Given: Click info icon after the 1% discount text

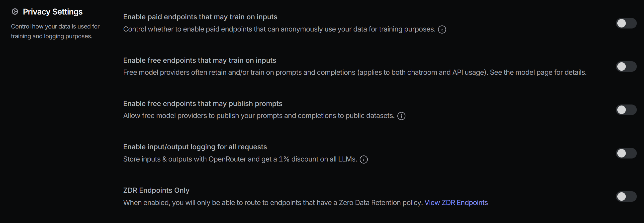Looking at the screenshot, I should click(x=364, y=159).
